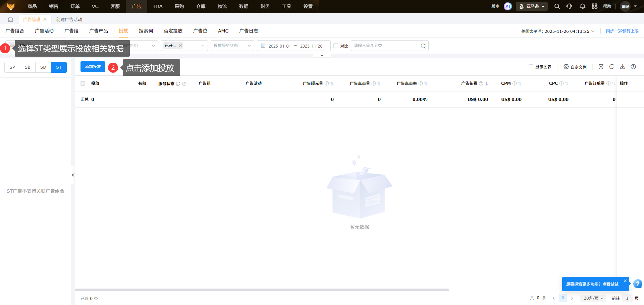
Task: Click the help icon beside 广告订单量
Action: (608, 83)
